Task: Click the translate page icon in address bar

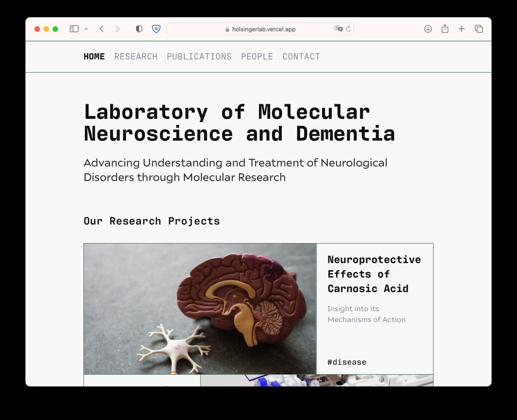Action: point(338,29)
